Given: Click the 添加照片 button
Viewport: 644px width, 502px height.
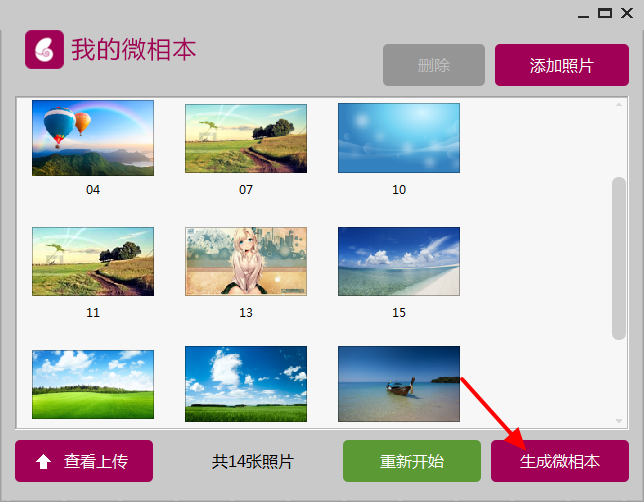Looking at the screenshot, I should [x=561, y=65].
